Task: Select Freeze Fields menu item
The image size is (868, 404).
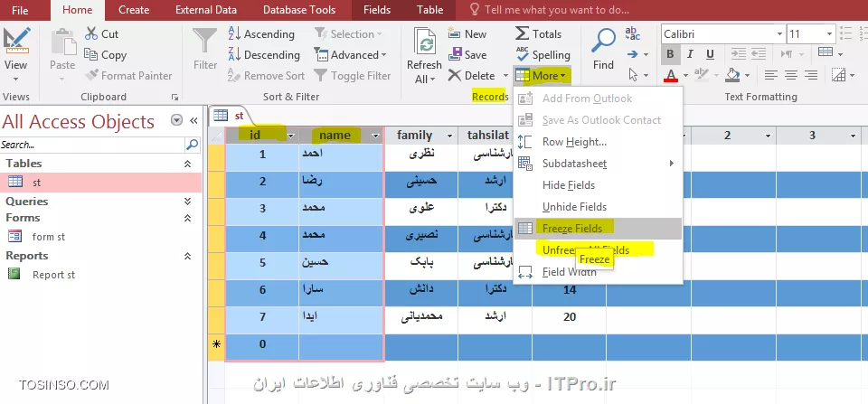Action: (598, 229)
